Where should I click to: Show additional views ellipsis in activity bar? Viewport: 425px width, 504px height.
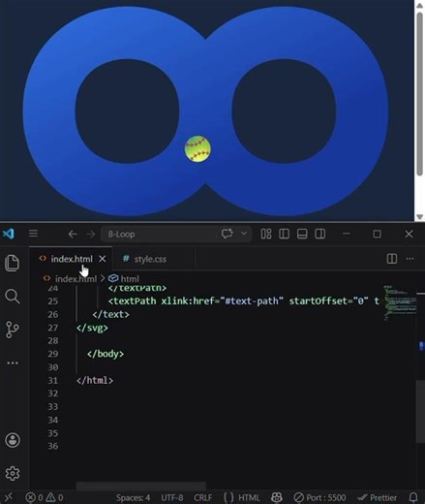13,362
